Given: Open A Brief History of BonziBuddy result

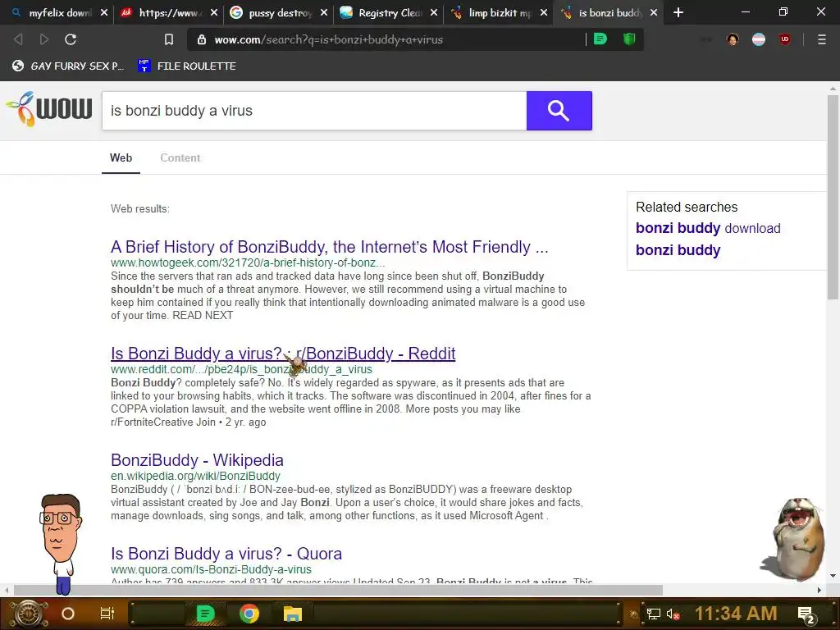Looking at the screenshot, I should [330, 247].
